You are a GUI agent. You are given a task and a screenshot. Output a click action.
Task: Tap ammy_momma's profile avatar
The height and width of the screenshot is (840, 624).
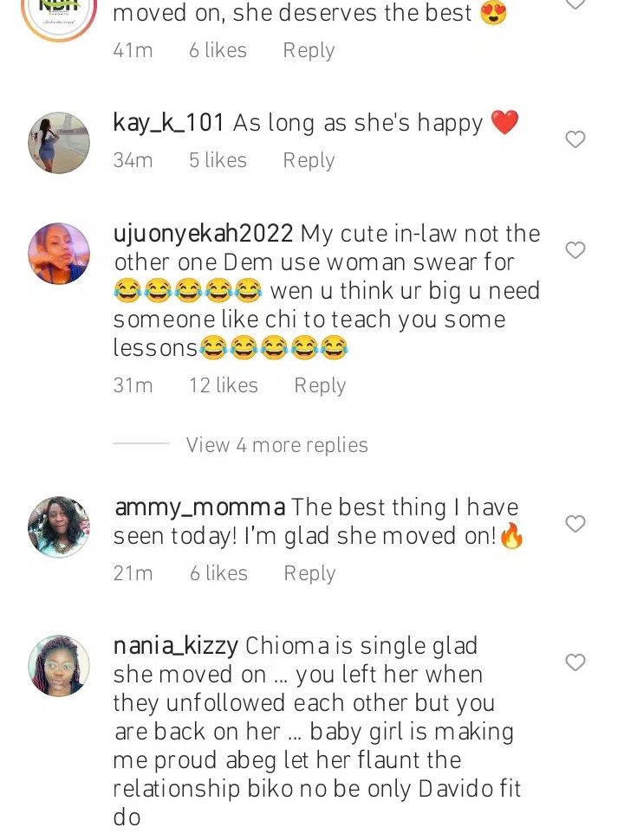59,527
